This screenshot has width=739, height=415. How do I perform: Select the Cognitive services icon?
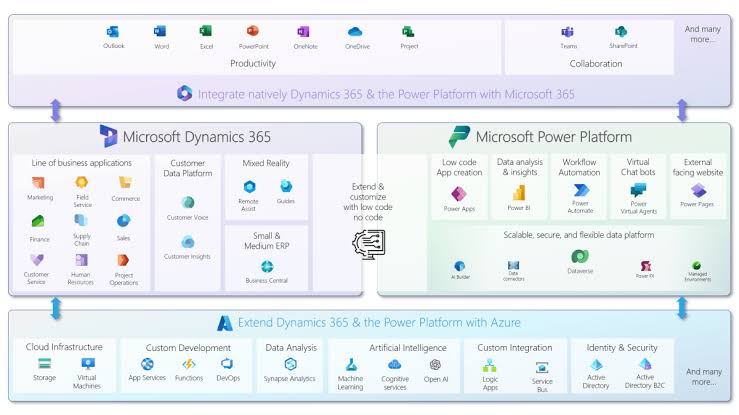[x=394, y=365]
